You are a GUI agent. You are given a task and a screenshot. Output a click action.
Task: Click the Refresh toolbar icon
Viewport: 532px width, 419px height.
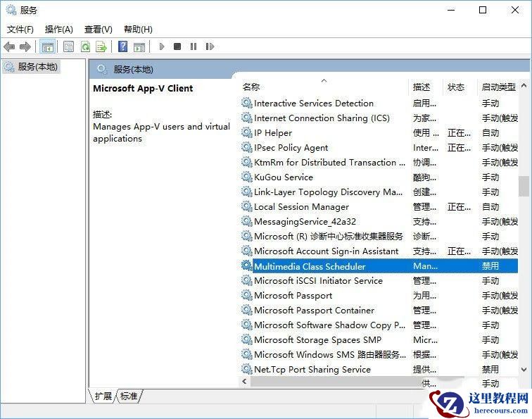point(85,46)
